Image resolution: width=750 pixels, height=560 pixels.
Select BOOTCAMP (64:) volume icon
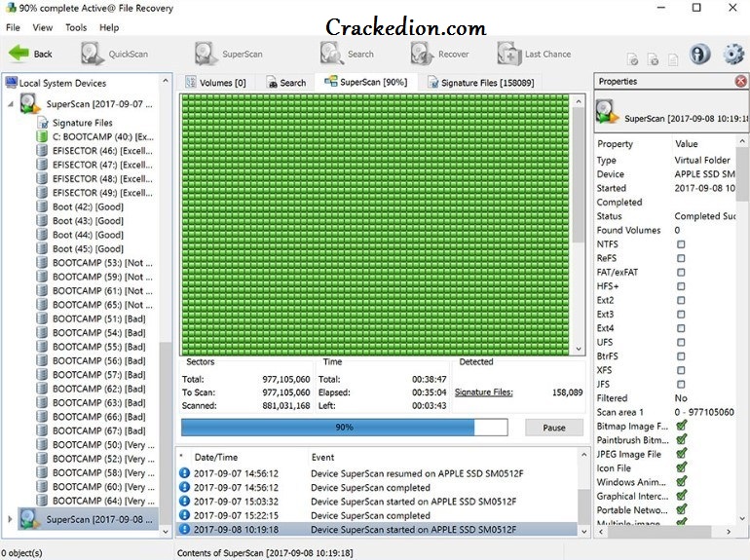pyautogui.click(x=42, y=501)
